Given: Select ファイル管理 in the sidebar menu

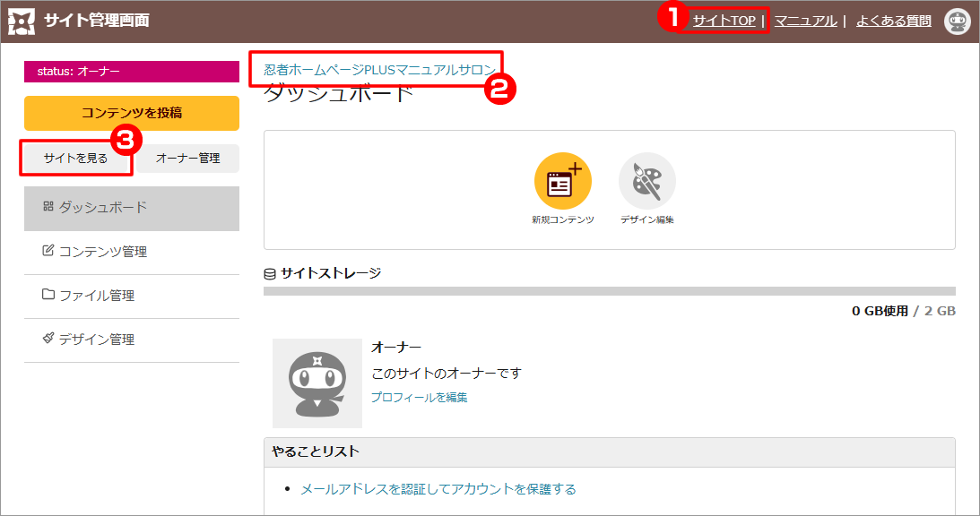Looking at the screenshot, I should [97, 296].
